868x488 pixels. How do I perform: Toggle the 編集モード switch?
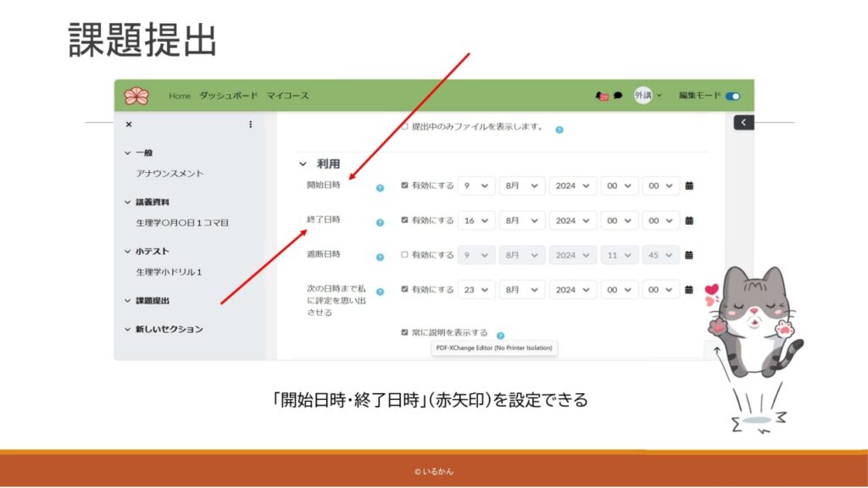732,96
